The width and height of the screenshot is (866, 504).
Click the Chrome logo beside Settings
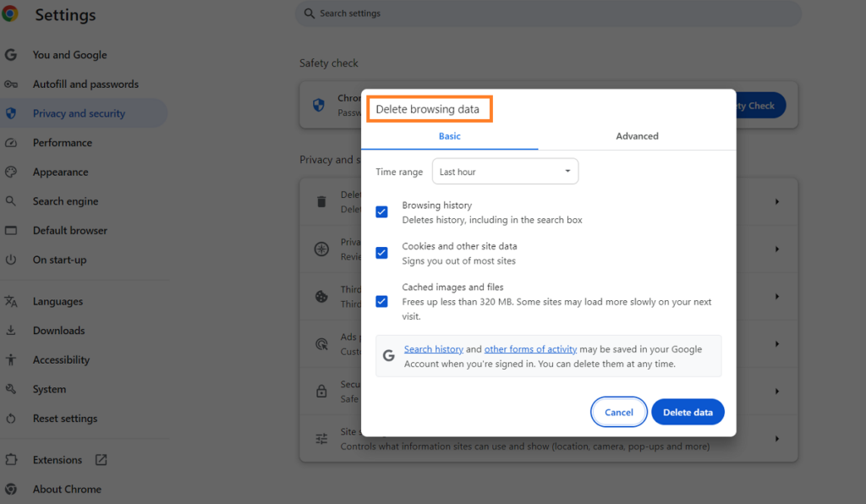click(11, 14)
